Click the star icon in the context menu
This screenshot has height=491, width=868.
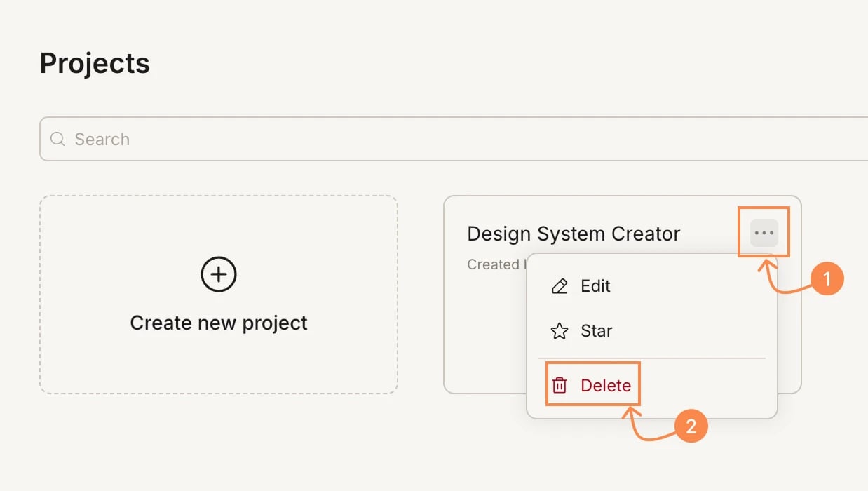click(x=560, y=331)
